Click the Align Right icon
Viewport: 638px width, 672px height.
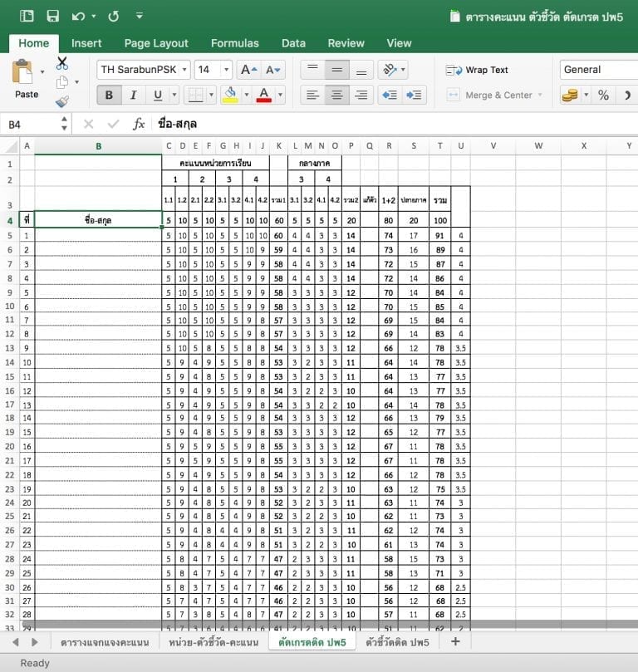[361, 95]
